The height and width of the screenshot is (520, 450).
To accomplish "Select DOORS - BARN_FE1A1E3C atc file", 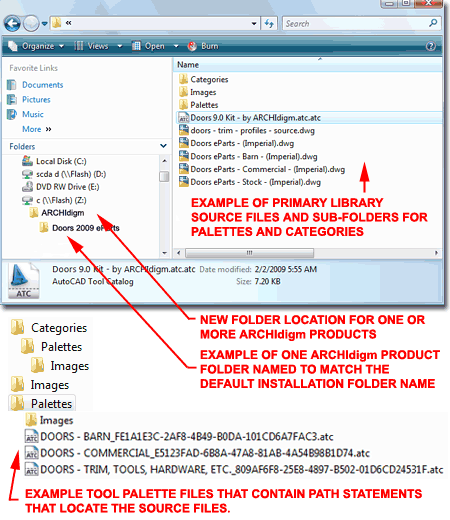I will point(187,436).
